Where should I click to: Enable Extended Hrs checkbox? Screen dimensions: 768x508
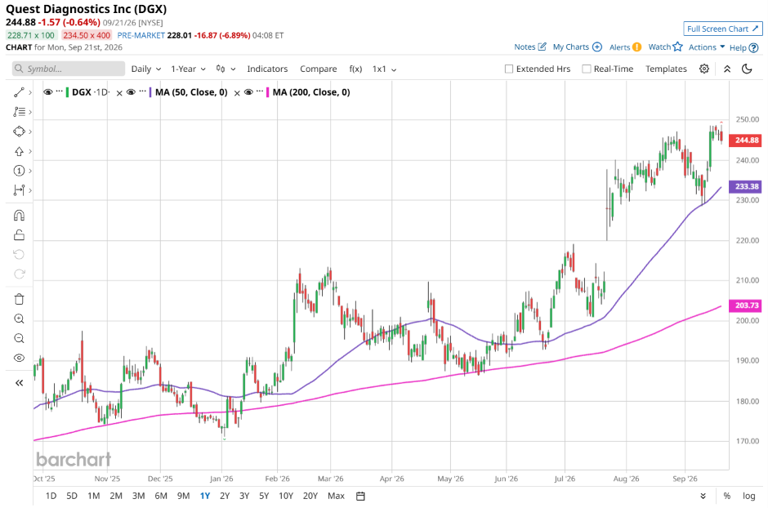509,69
